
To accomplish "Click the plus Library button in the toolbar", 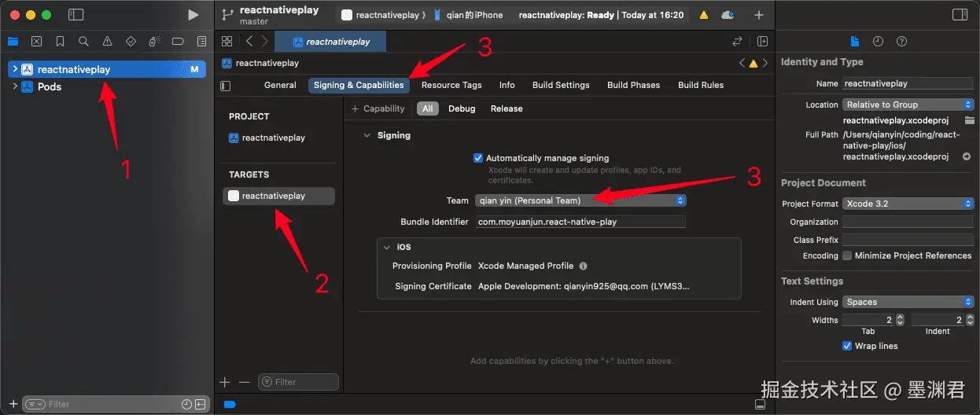I will (758, 15).
